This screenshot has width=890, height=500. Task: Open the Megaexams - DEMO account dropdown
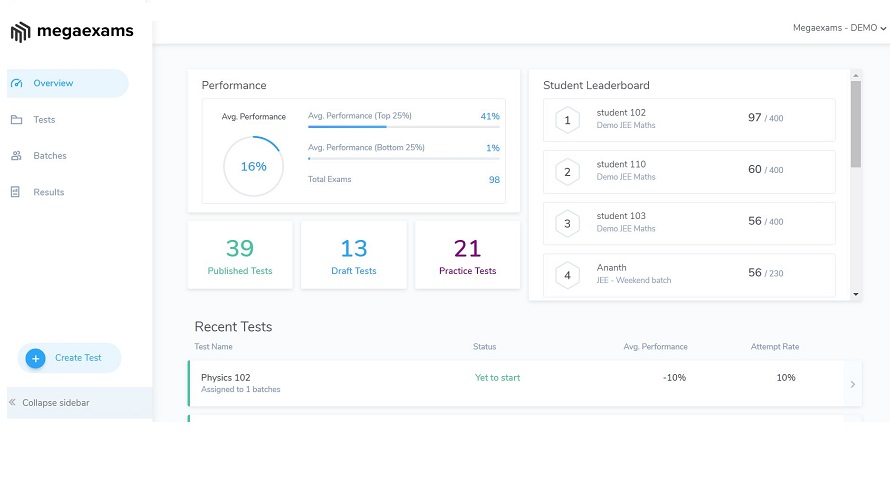838,28
